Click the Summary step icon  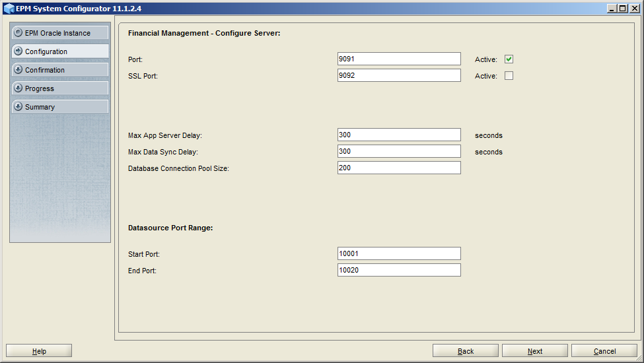coord(18,106)
